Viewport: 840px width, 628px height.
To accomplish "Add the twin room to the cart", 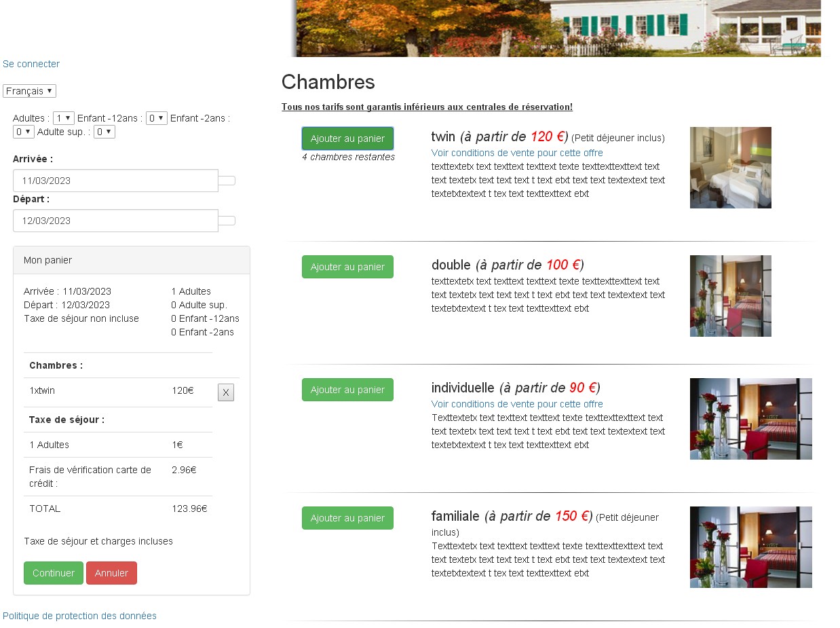I will 347,138.
